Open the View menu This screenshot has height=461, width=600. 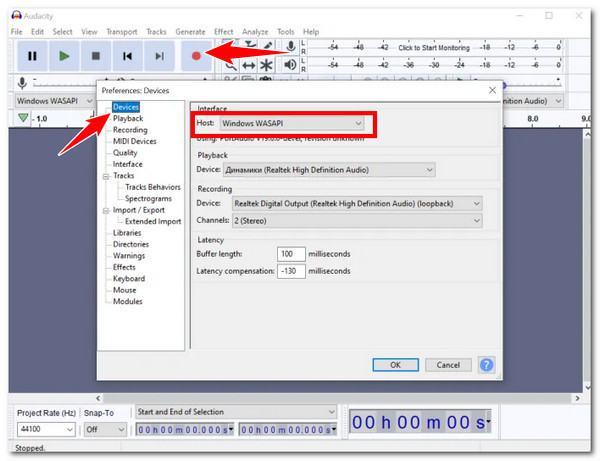89,32
